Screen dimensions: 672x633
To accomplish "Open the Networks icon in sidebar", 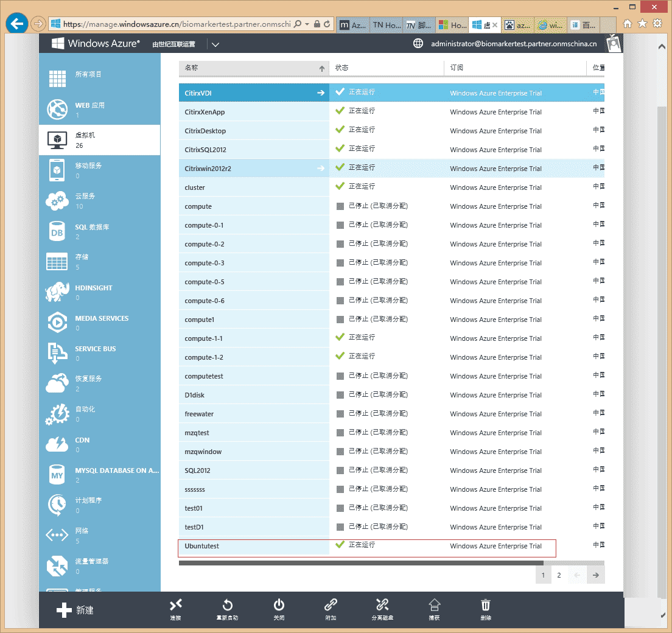I will pyautogui.click(x=57, y=535).
